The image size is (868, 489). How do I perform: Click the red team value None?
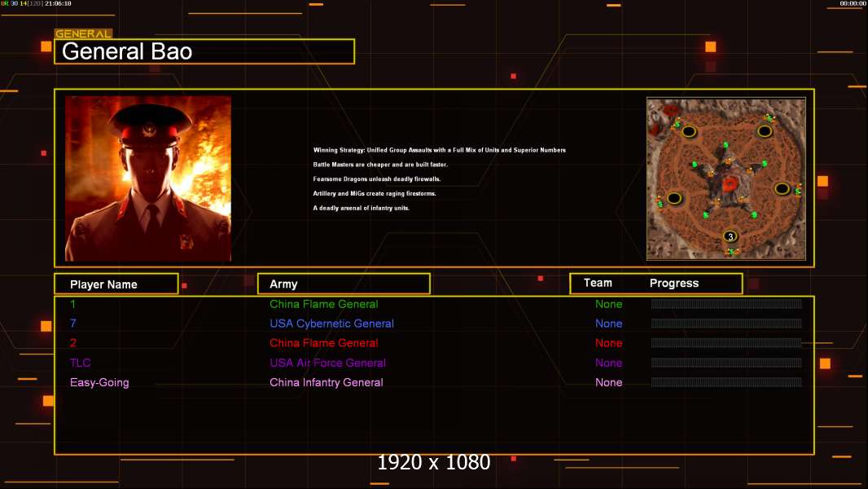608,343
